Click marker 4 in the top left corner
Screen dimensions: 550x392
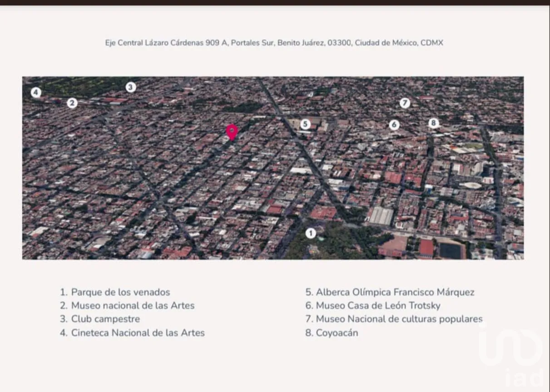[x=35, y=93]
